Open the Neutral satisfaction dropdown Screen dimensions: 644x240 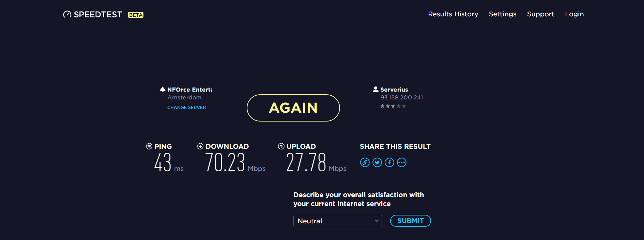[x=337, y=221]
